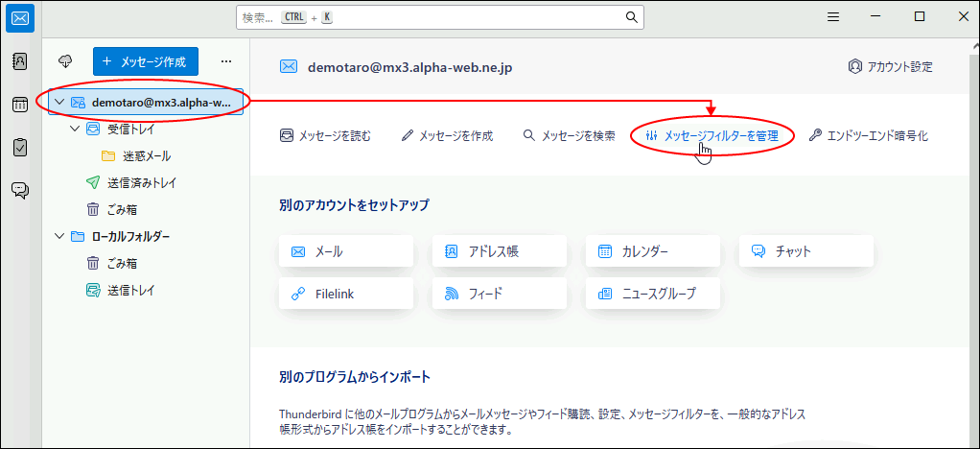Click メッセージフィルターを管理 link
Screen dimensions: 980x449
[712, 136]
